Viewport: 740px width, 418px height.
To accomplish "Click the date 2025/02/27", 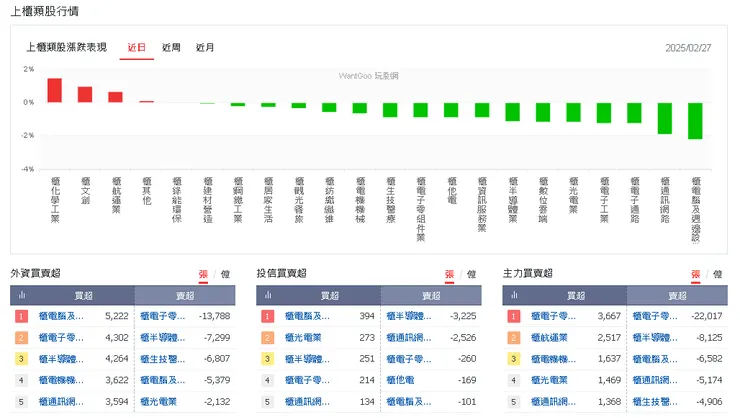I will pyautogui.click(x=688, y=48).
